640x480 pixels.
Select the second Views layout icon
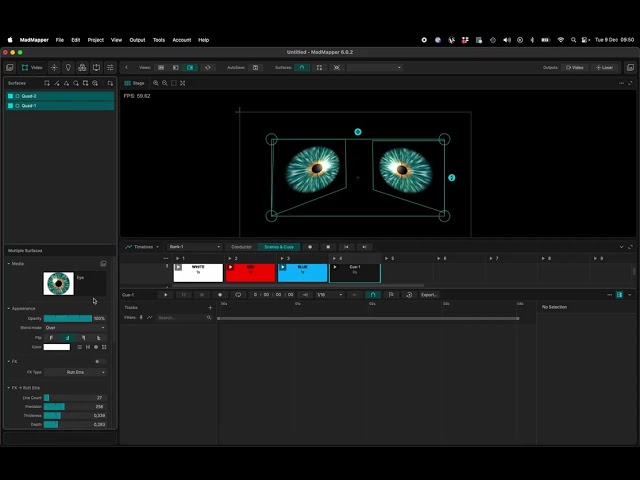tap(176, 67)
